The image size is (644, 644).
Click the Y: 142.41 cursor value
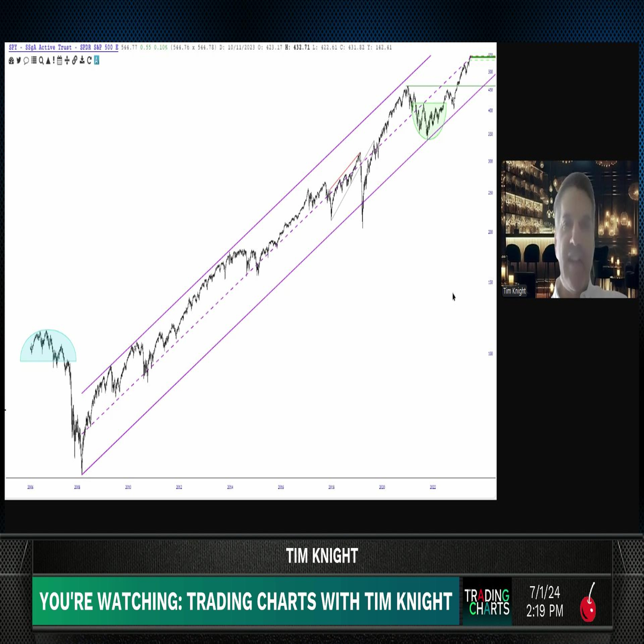[x=379, y=47]
